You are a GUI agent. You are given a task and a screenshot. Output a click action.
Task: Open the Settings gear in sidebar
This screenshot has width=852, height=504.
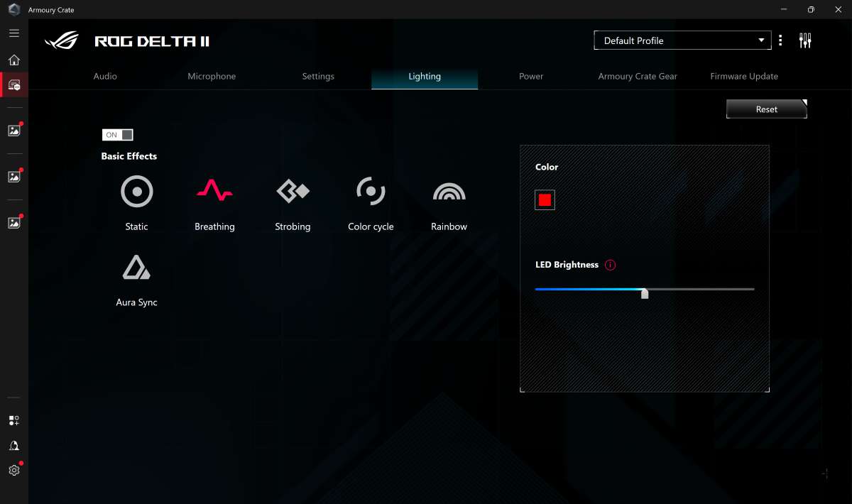pos(14,470)
